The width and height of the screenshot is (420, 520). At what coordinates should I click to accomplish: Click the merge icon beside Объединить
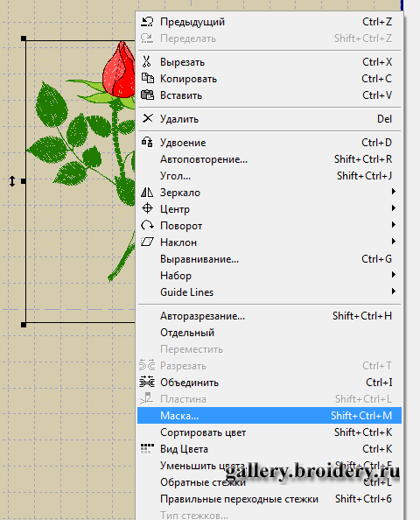point(147,382)
